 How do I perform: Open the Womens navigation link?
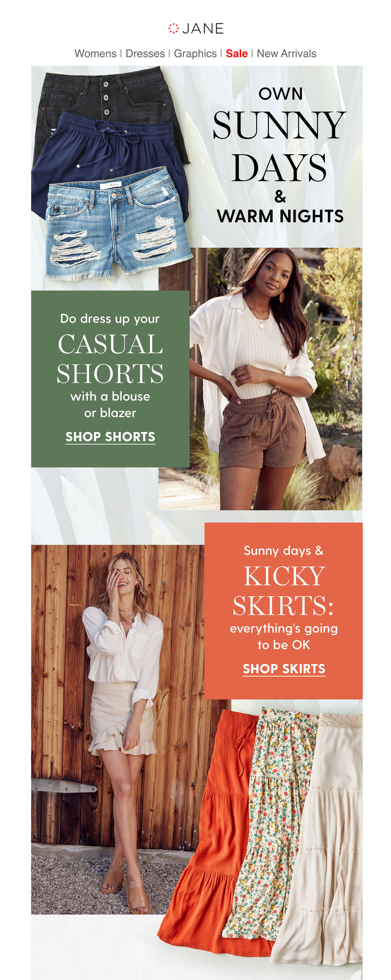tap(95, 54)
